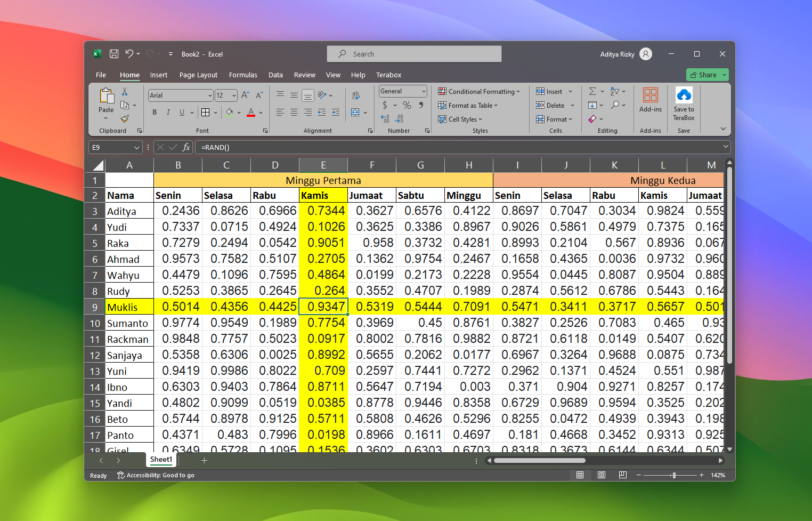Toggle Bold formatting
The image size is (812, 521).
point(155,113)
